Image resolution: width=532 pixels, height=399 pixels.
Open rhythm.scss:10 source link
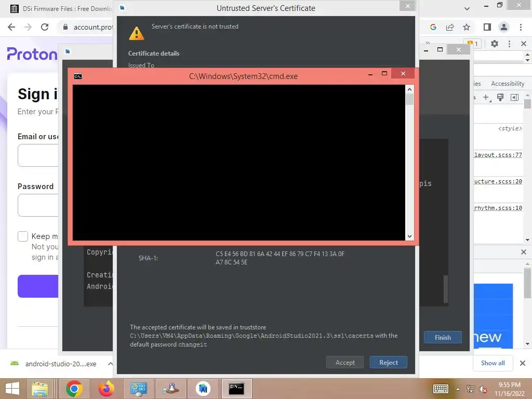tap(498, 208)
